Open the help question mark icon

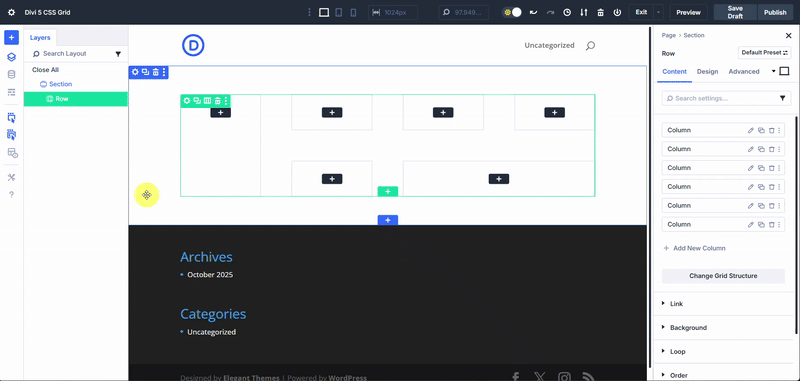(11, 195)
